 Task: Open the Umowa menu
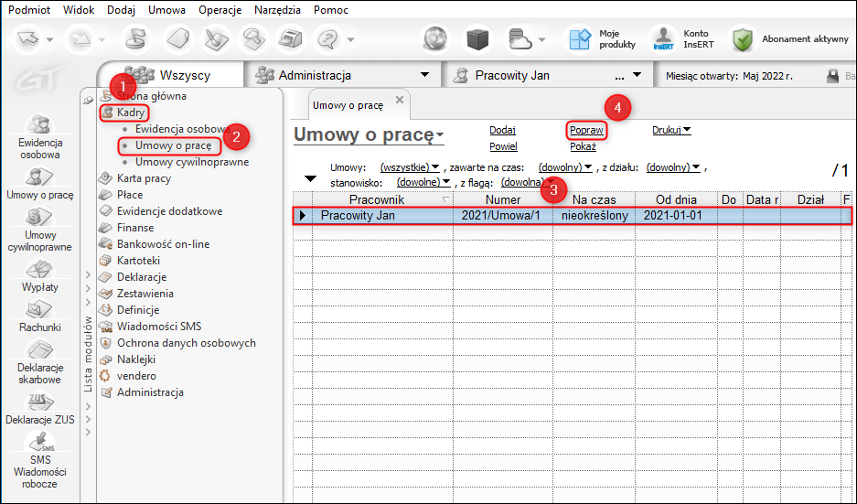point(166,10)
